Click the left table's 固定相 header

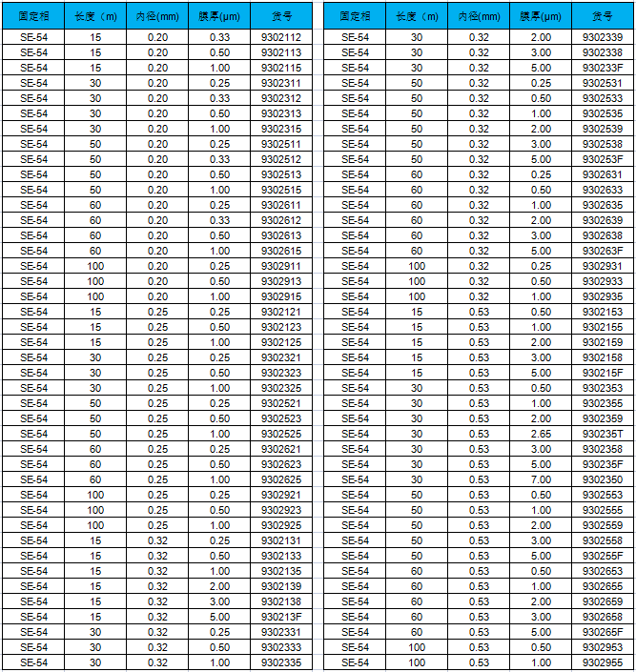tap(33, 16)
